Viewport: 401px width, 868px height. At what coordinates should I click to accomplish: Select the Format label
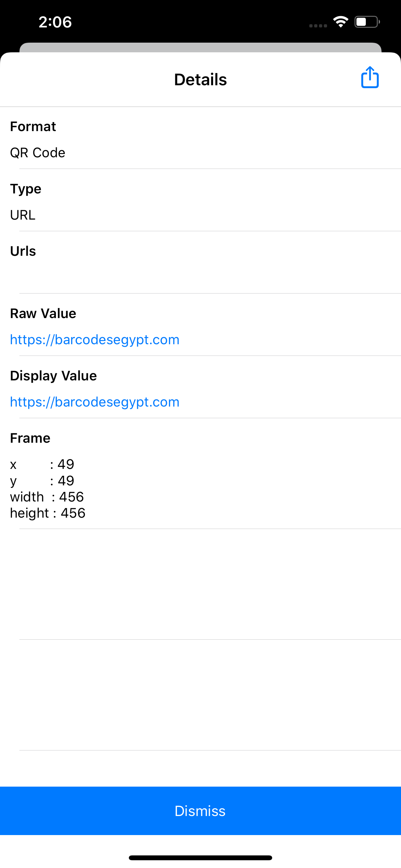33,126
